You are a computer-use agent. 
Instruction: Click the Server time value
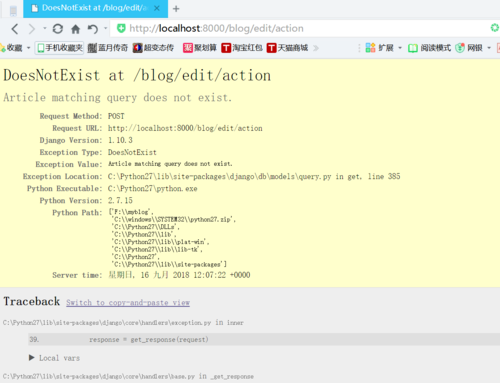(179, 275)
